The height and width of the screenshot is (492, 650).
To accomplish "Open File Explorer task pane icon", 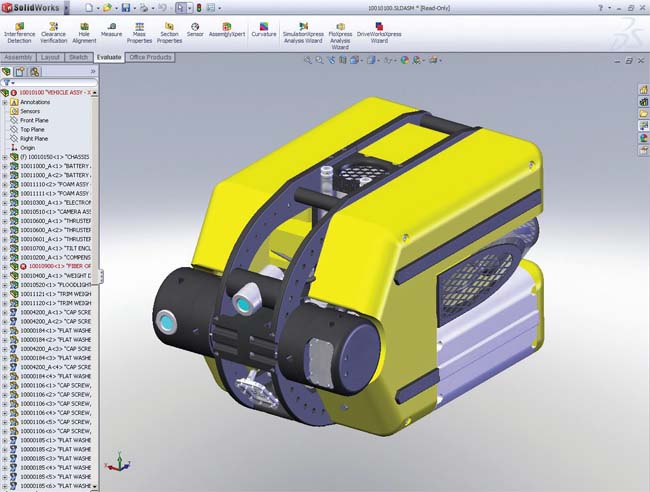I will 643,114.
